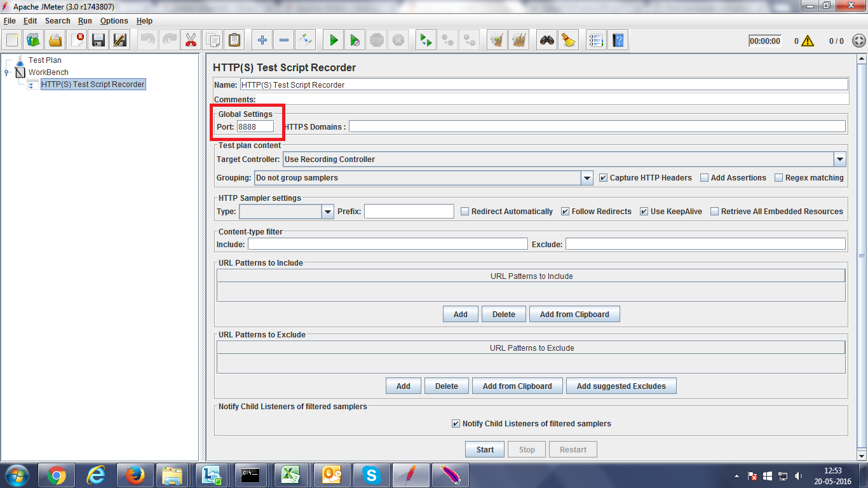
Task: Select Test Plan in tree
Action: click(x=45, y=60)
